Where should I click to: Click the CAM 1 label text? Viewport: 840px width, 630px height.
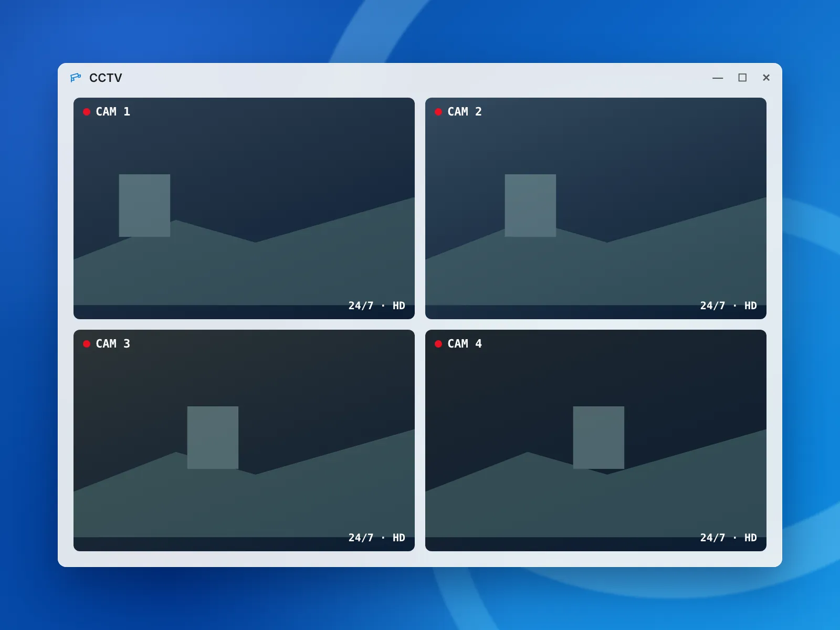point(113,112)
